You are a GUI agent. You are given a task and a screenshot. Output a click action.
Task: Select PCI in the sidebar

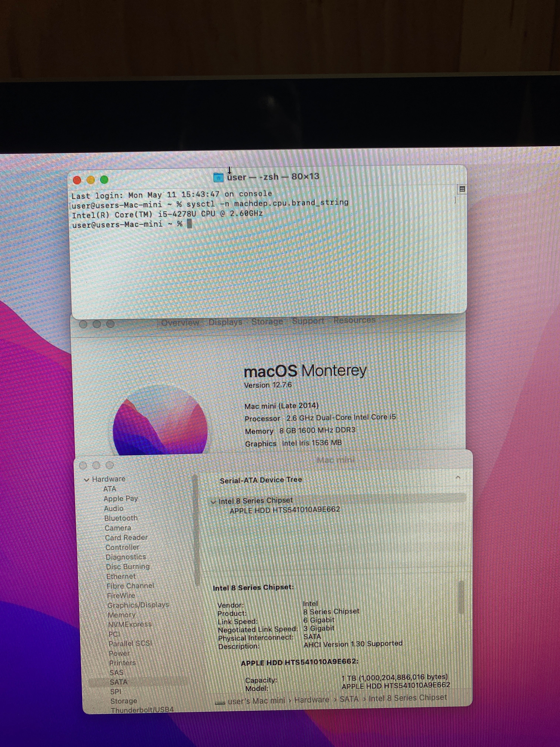click(x=114, y=634)
